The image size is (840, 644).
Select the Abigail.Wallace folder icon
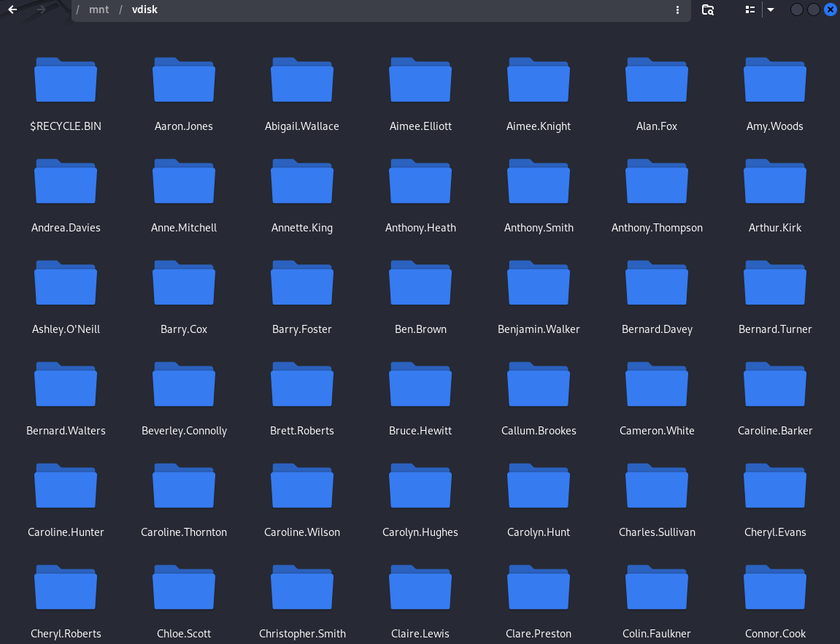(302, 80)
